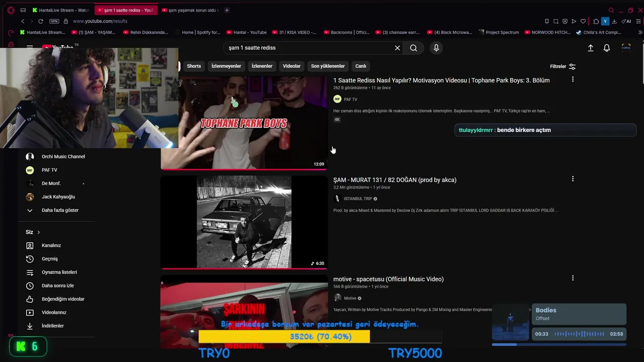The image size is (644, 362).
Task: Reload the current page
Action: 41,21
